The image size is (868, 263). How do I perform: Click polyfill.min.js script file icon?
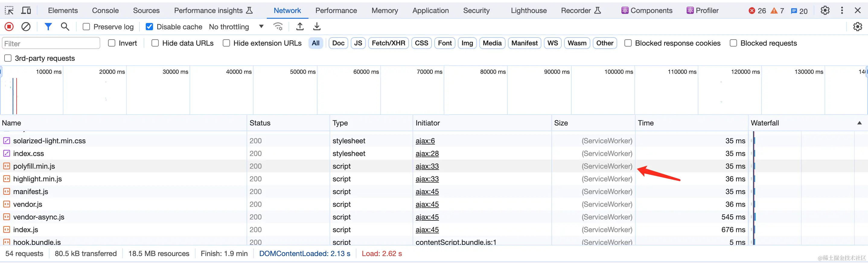tap(6, 166)
